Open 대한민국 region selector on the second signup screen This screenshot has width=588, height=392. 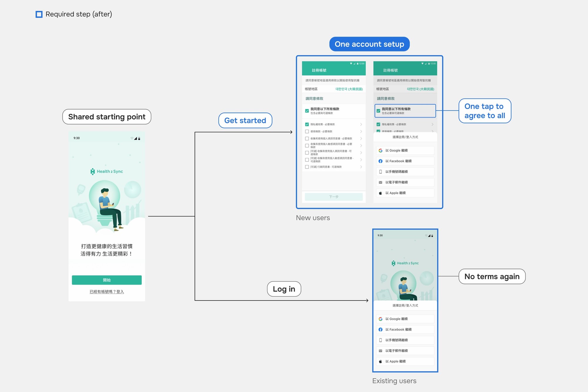[x=420, y=89]
